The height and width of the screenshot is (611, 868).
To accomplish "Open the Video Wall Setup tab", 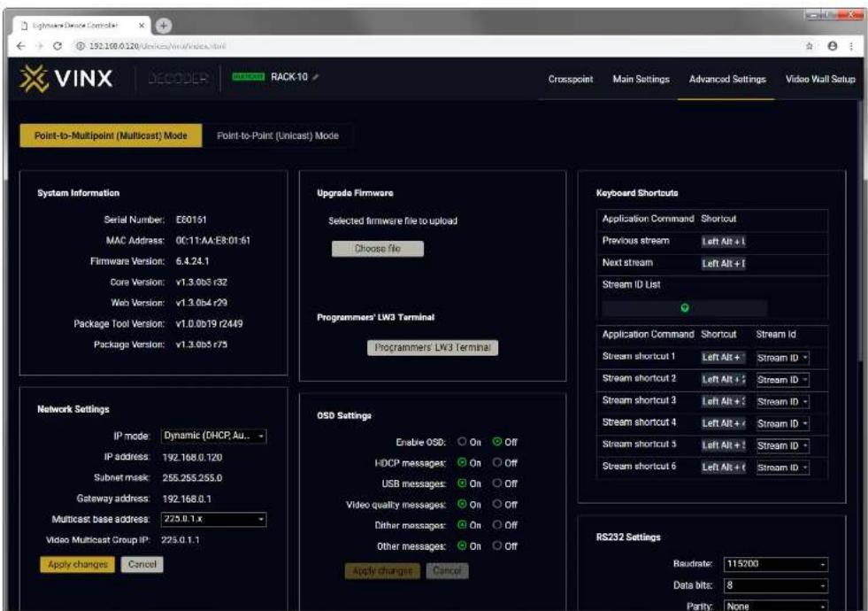I will 820,79.
